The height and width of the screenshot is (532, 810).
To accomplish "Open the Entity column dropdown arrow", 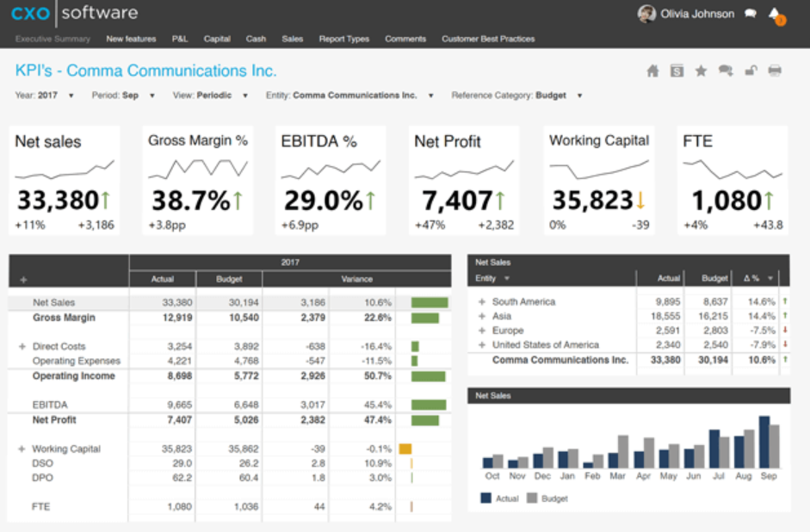I will 507,278.
